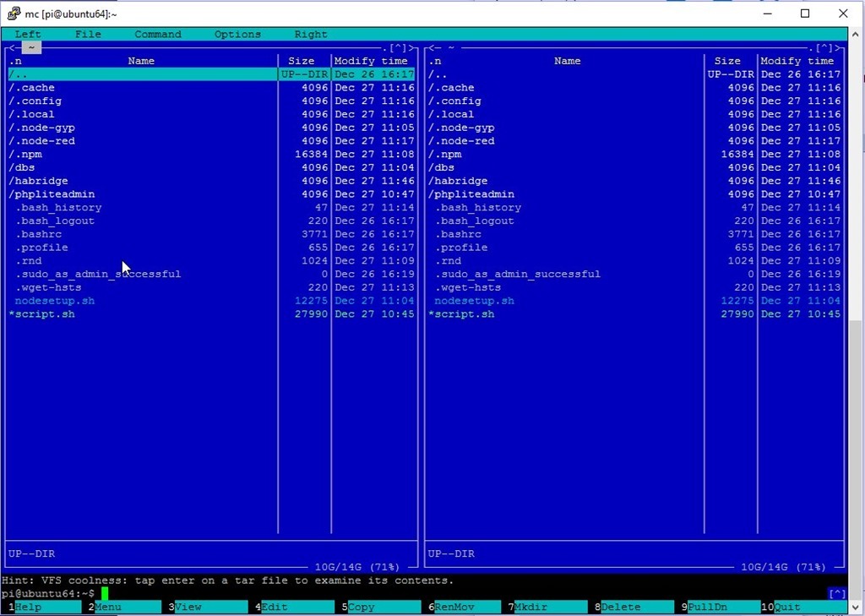Open the Left panel menu

click(x=28, y=35)
